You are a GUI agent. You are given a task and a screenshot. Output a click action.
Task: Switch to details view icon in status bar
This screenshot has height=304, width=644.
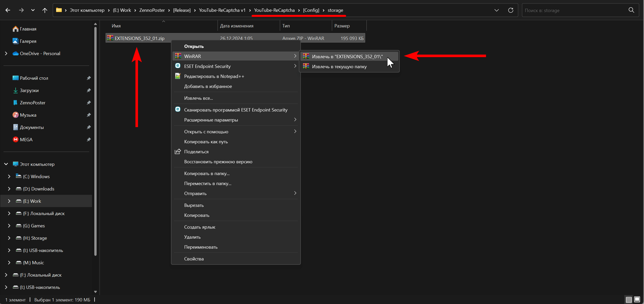629,300
